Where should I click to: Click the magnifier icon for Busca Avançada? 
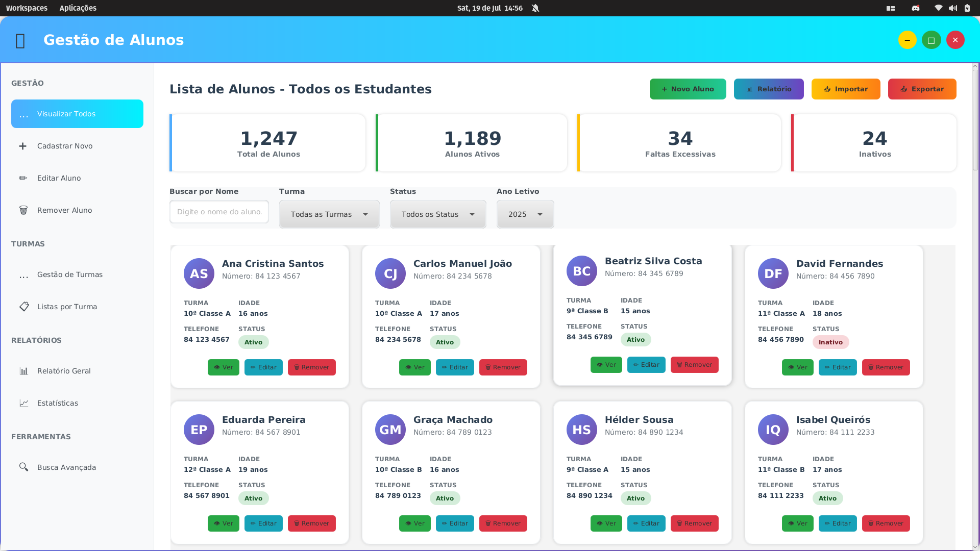point(23,467)
